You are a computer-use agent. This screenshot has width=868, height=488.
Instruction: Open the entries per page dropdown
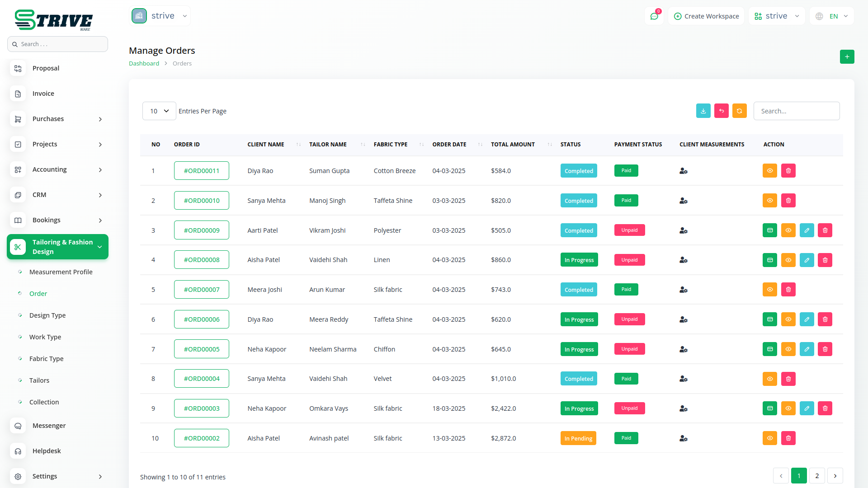point(159,111)
